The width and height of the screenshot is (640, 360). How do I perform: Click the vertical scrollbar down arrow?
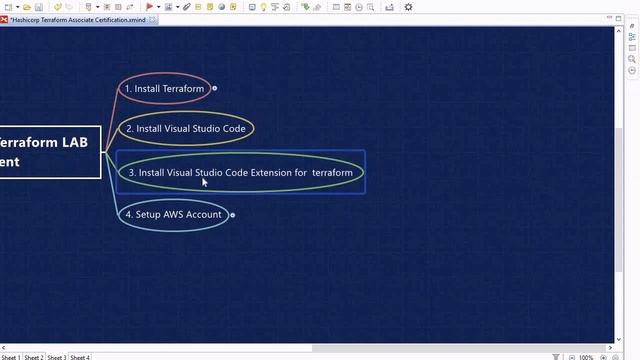[x=619, y=339]
